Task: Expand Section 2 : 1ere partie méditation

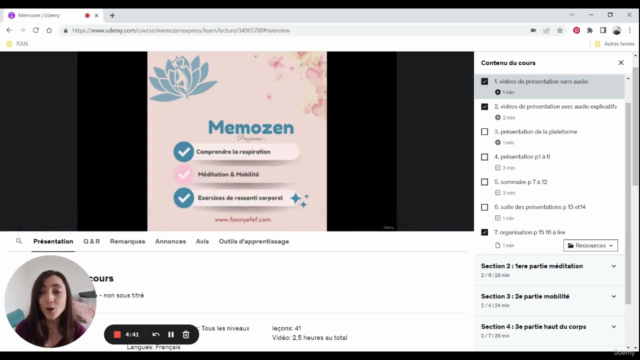Action: pos(549,270)
